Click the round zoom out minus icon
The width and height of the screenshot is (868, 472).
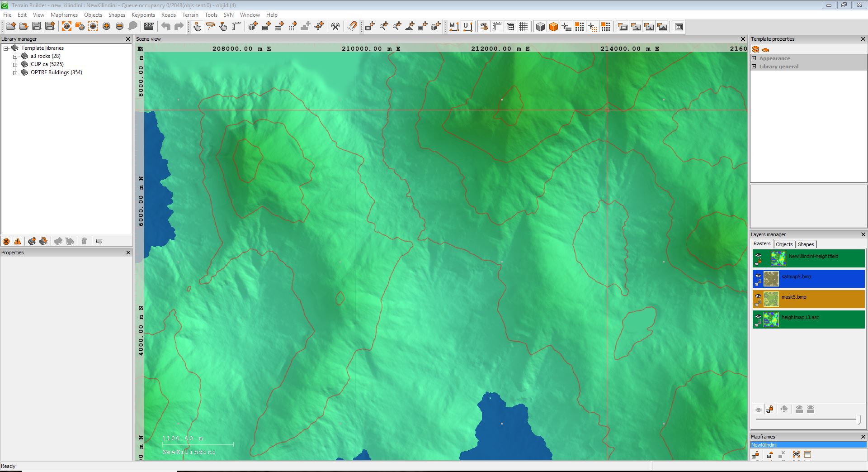click(x=119, y=26)
